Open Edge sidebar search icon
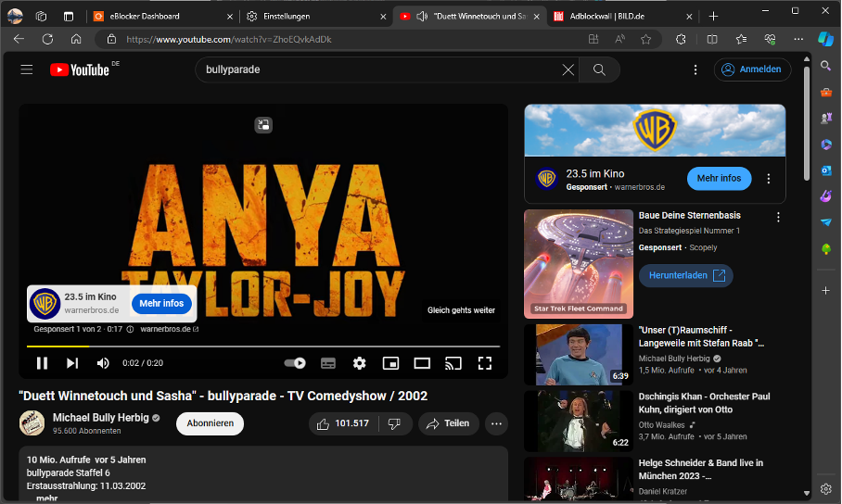 coord(826,66)
